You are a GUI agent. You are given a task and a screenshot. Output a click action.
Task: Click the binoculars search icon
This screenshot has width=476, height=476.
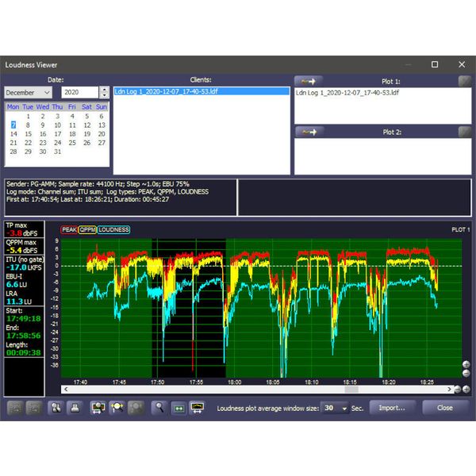coord(56,407)
